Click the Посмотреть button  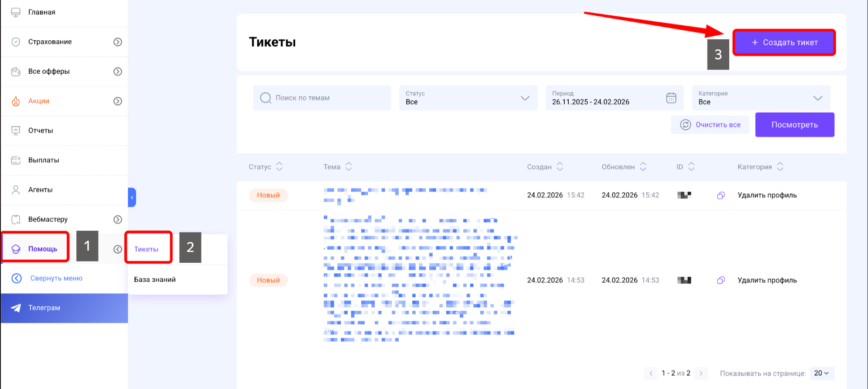point(794,125)
